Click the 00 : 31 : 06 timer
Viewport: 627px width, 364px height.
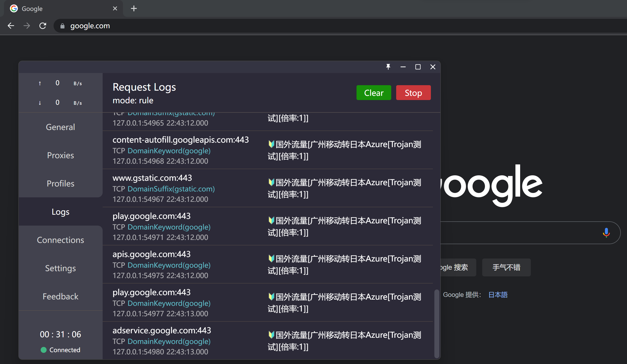[60, 334]
